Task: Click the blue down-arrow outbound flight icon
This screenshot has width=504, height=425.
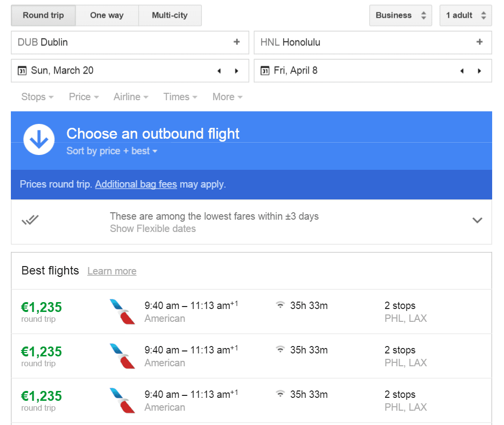Action: point(39,140)
